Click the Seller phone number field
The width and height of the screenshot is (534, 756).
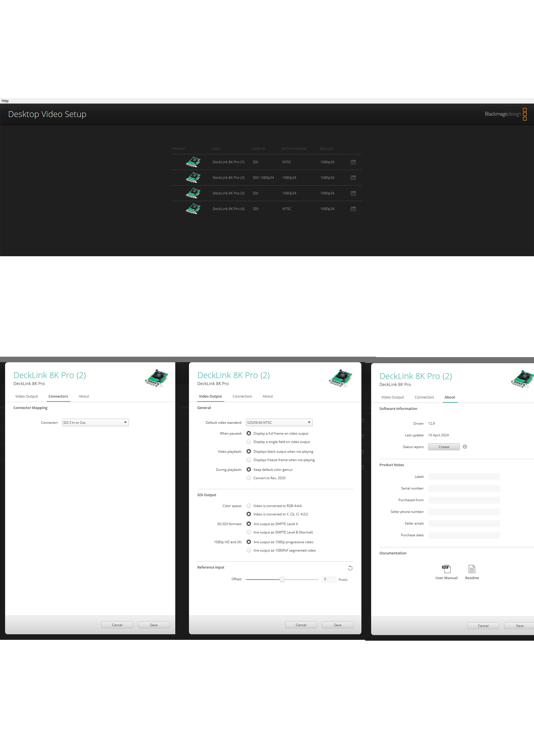[x=464, y=512]
